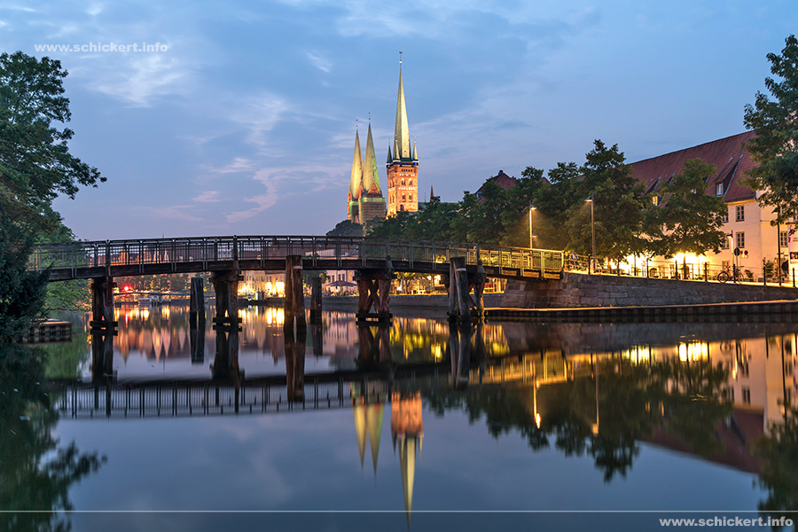Click the leftmost wooden bridge pillar
This screenshot has height=532, width=798.
click(103, 303)
